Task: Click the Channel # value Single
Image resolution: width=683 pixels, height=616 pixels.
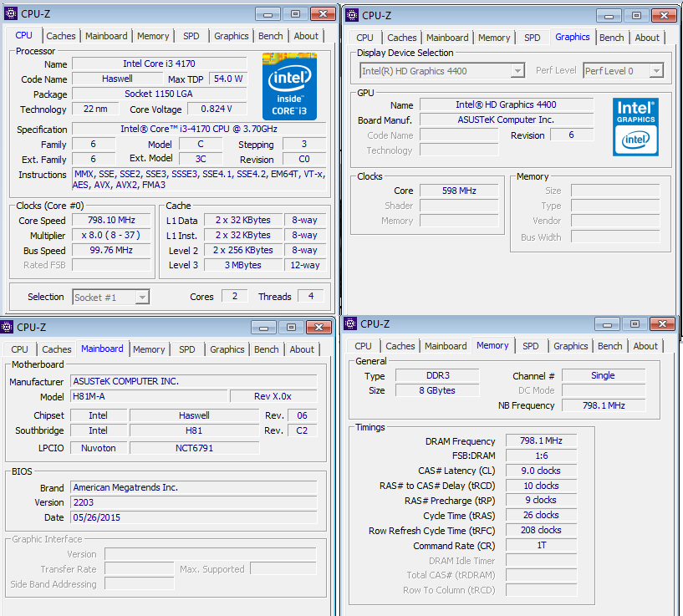Action: (x=604, y=375)
